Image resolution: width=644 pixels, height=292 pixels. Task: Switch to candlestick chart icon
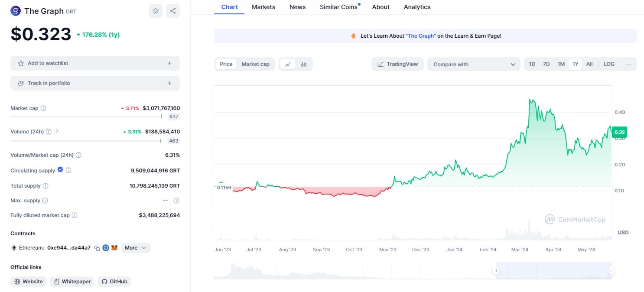[304, 64]
